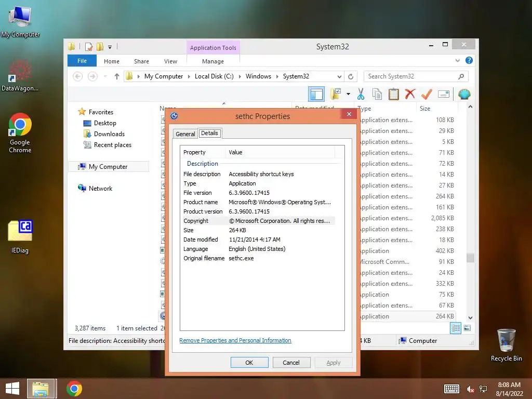532x399 pixels.
Task: Click the Property column header
Action: coord(203,152)
